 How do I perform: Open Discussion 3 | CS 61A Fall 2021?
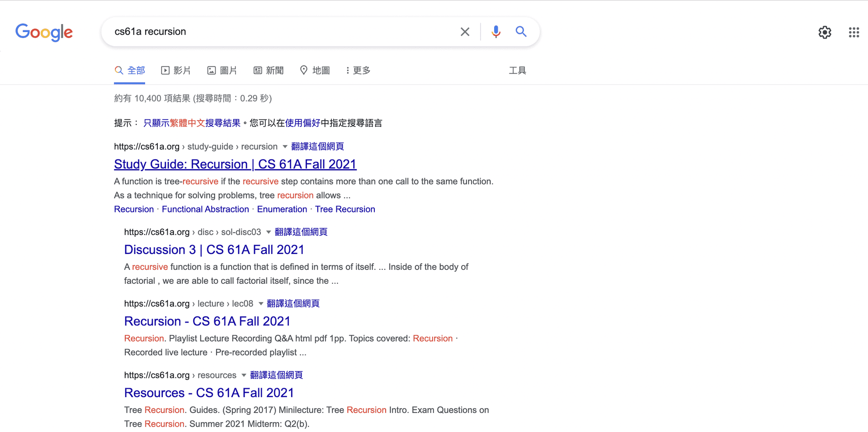[214, 249]
